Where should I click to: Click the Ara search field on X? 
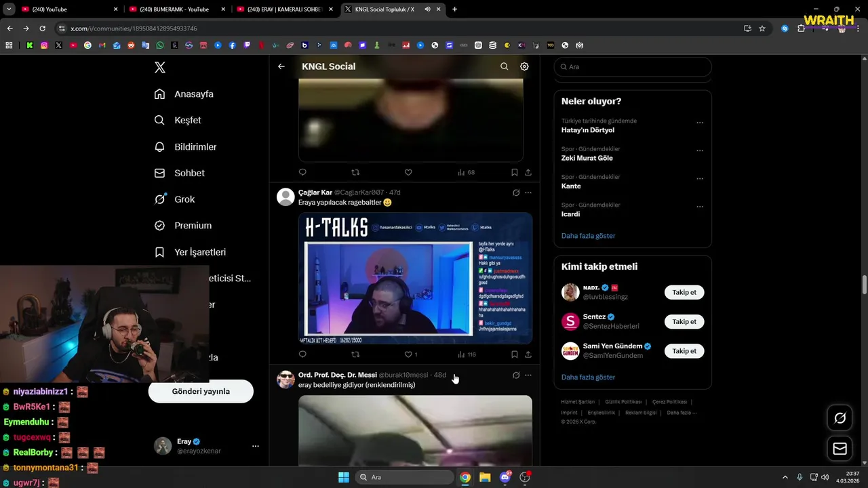(633, 67)
